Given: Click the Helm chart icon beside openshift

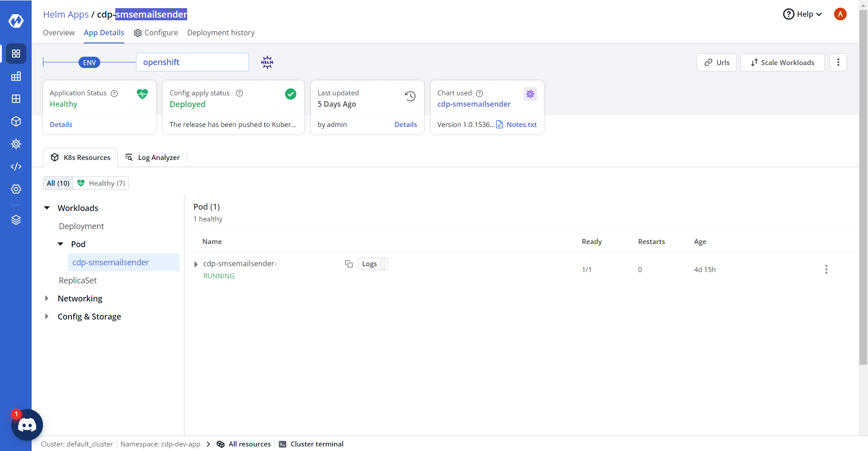Looking at the screenshot, I should [267, 62].
